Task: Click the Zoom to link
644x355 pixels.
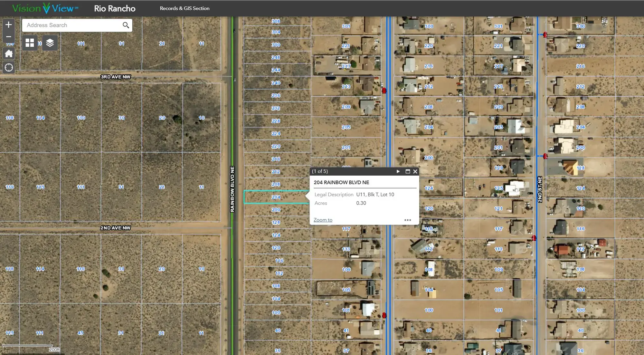Action: point(323,220)
